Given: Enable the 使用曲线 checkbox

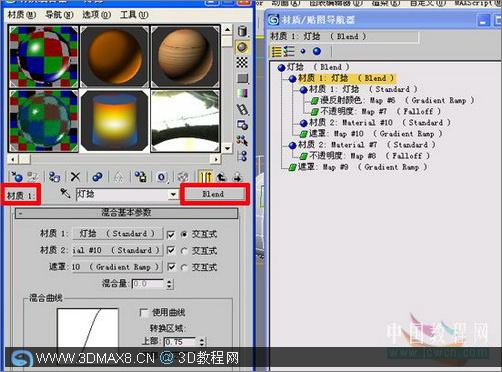Looking at the screenshot, I should click(144, 312).
